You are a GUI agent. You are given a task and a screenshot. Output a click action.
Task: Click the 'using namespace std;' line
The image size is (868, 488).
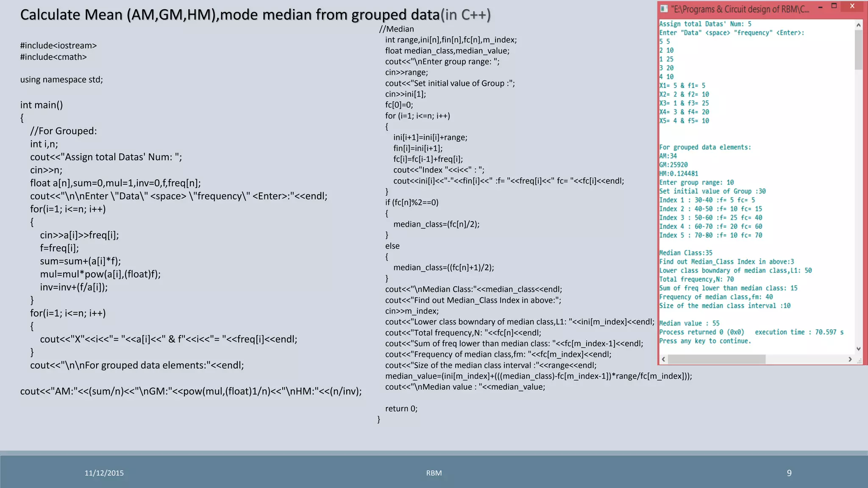(x=61, y=80)
